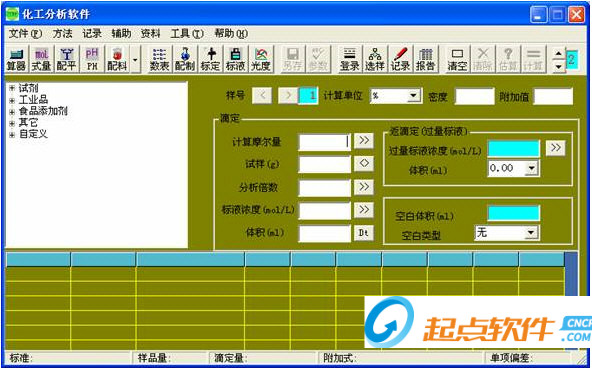Click the titration 体积(ml) input field
Image resolution: width=592 pixels, height=369 pixels.
[x=325, y=234]
